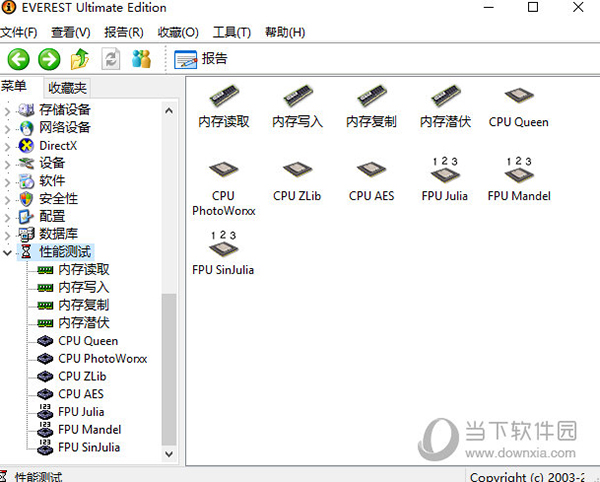
Task: Go back with the green left arrow
Action: click(x=18, y=59)
